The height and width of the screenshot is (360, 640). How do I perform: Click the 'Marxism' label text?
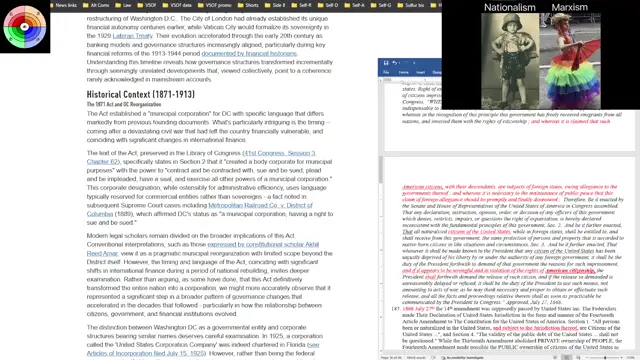570,7
